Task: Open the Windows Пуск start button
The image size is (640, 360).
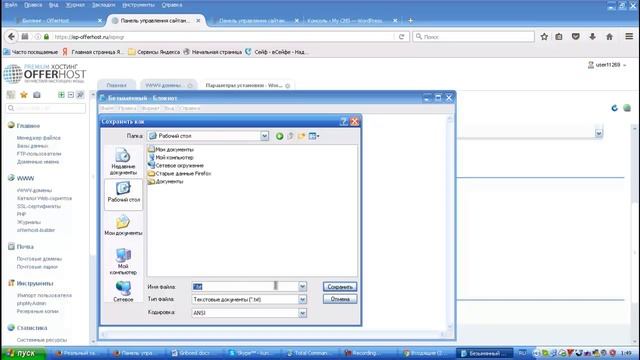Action: [23, 353]
